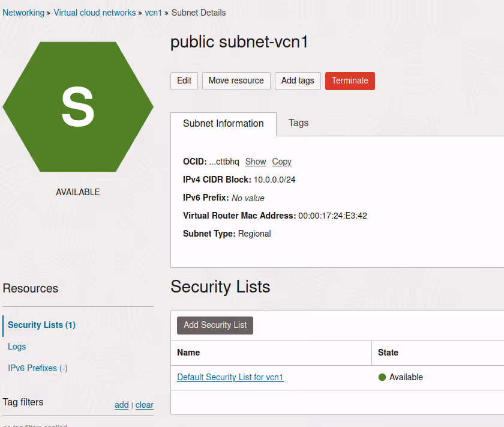
Task: Show the full subnet OCID
Action: tap(256, 162)
